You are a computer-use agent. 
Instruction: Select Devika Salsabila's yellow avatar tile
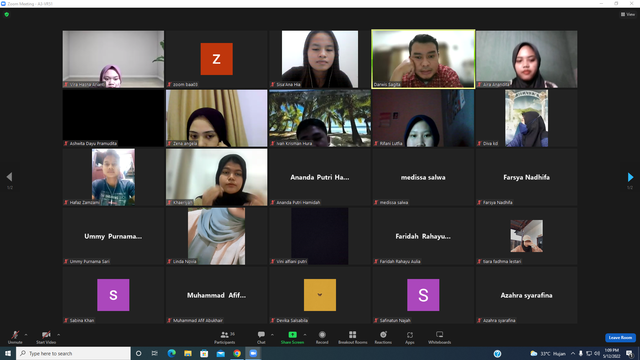pos(320,295)
